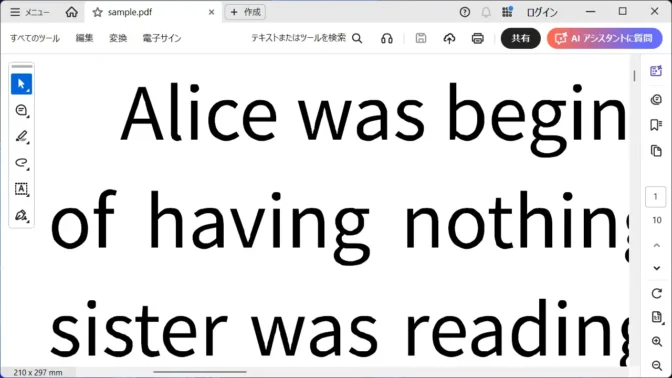The height and width of the screenshot is (378, 672).
Task: Open the page thumbnails copy icon
Action: [656, 151]
